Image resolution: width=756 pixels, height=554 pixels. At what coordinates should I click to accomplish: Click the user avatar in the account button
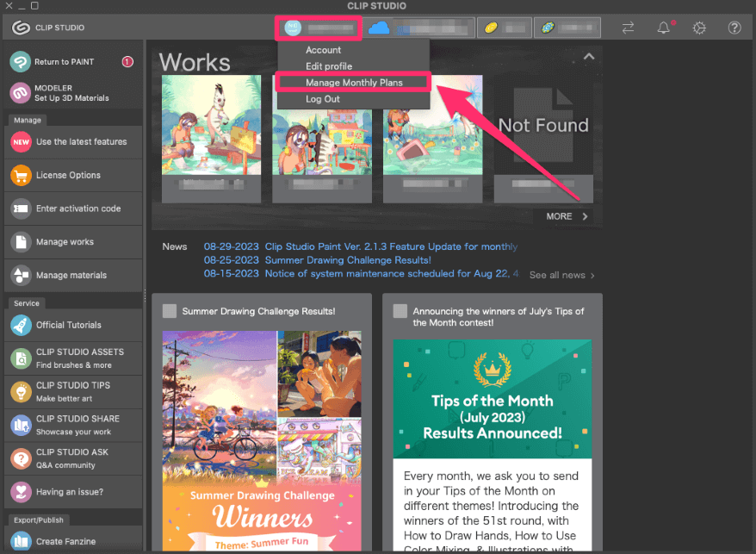293,28
